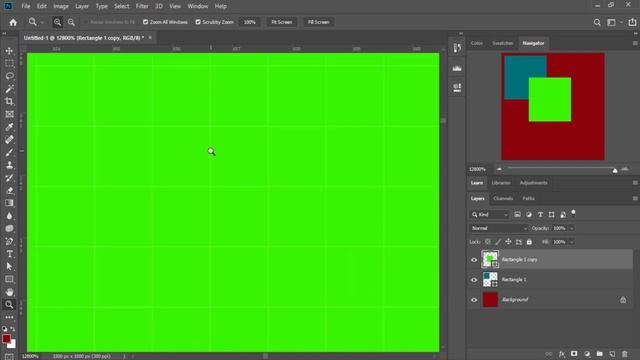
Task: Hide the Rectangle 1 copy layer
Action: coord(474,260)
